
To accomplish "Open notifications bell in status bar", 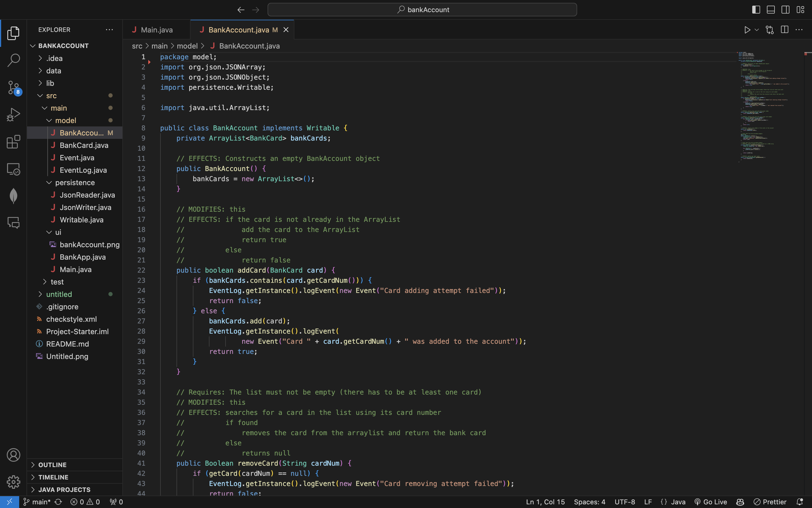I will tap(800, 502).
